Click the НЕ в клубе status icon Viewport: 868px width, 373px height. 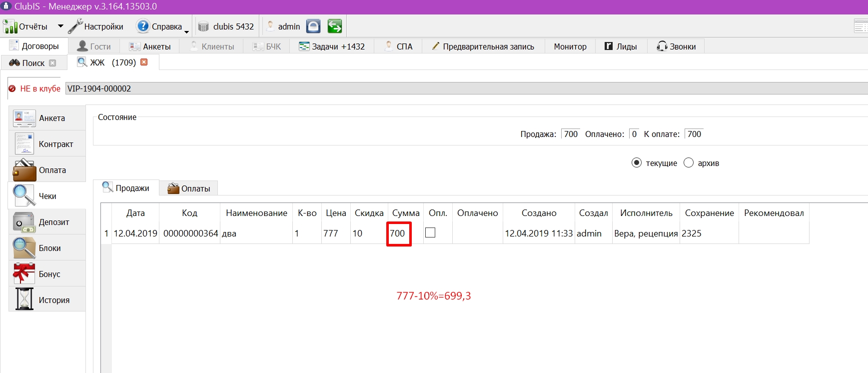[x=12, y=88]
